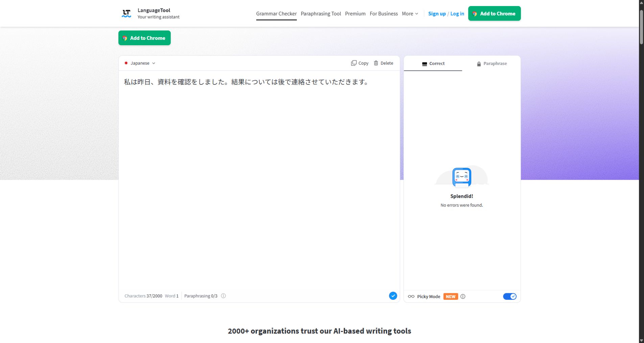This screenshot has width=644, height=343.
Task: Click the '2000+ organizations trust' heading
Action: click(x=319, y=331)
